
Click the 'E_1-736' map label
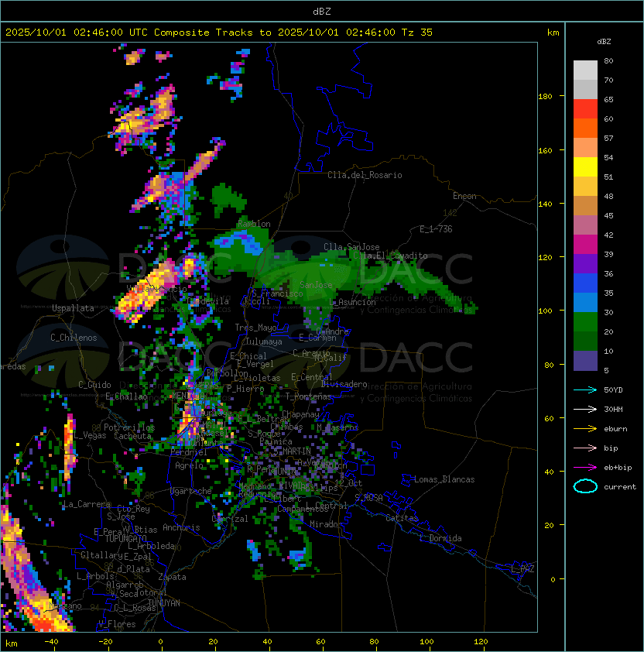click(436, 229)
